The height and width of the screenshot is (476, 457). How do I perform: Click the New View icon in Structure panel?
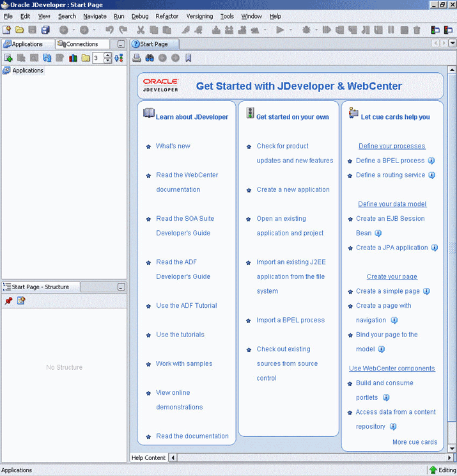coord(21,301)
